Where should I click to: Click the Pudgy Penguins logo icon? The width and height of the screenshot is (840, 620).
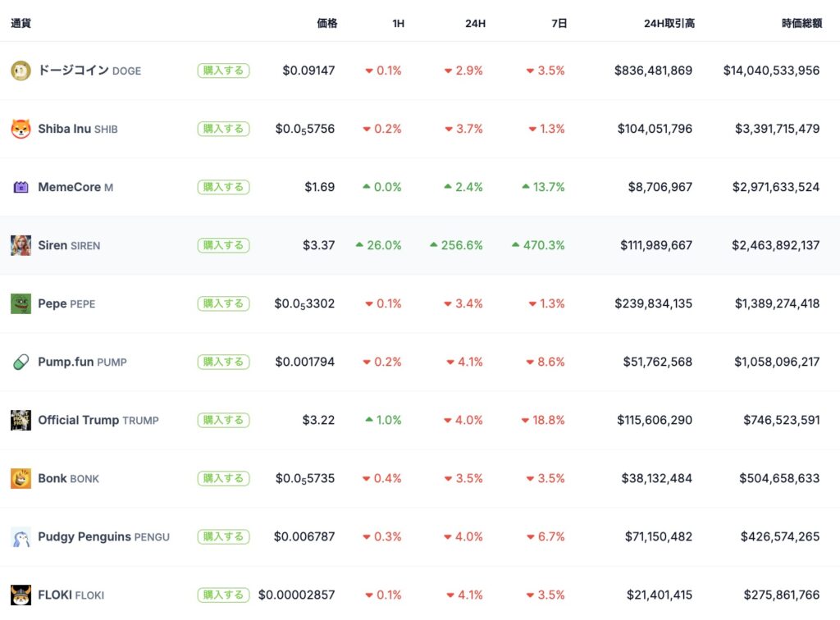[x=21, y=536]
